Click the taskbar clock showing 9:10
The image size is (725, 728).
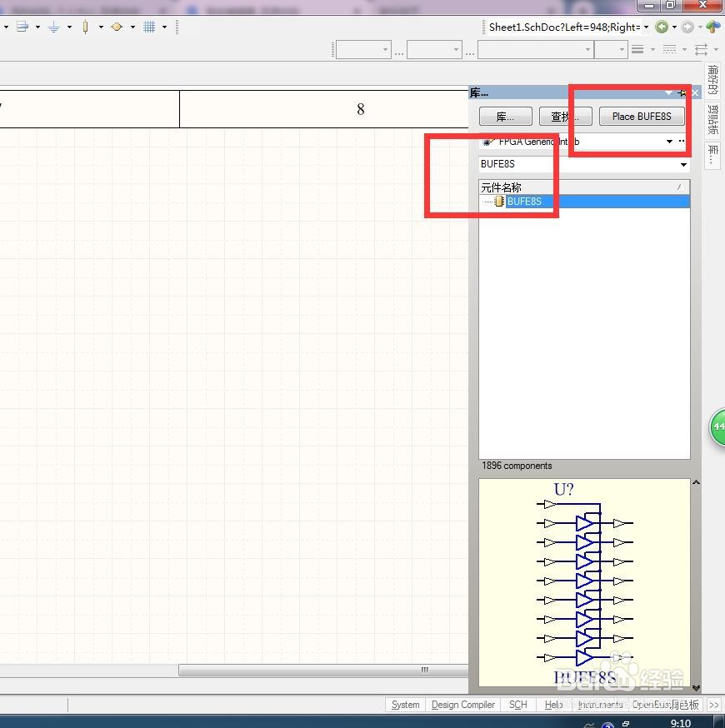click(680, 723)
